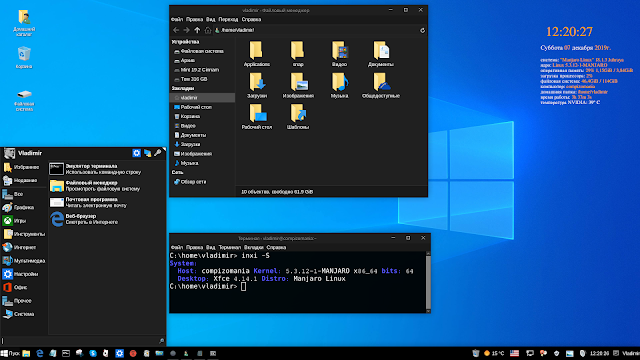Launch Эмулятор терминала from start menu
Screen dimensions: 640x360
pos(107,169)
